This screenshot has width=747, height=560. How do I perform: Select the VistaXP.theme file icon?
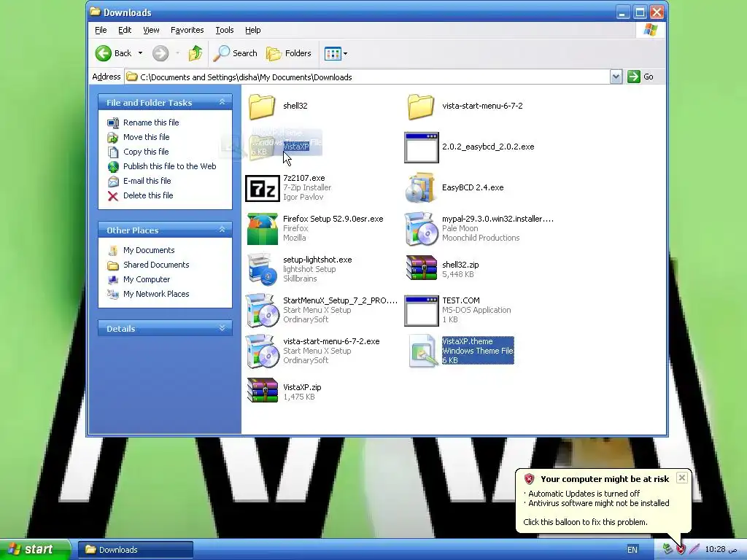[422, 351]
